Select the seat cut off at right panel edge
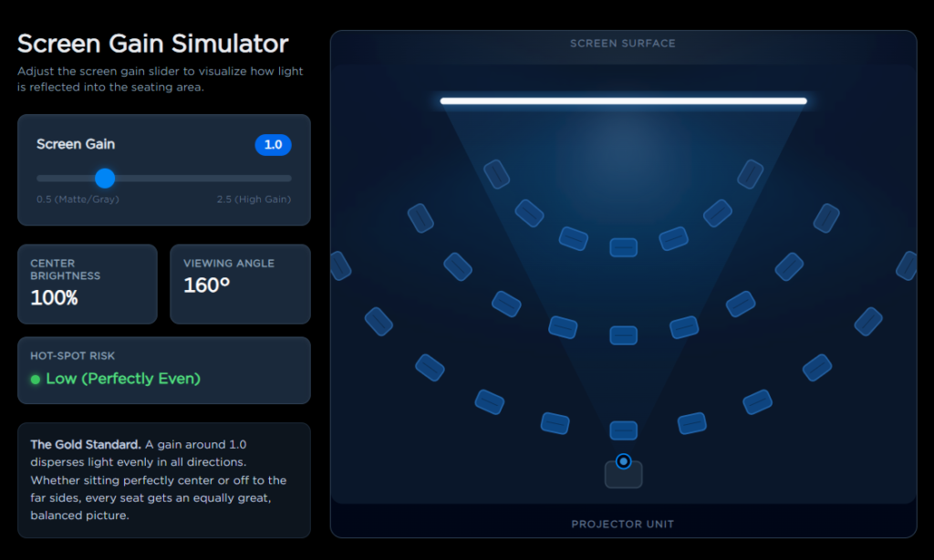 tap(907, 265)
